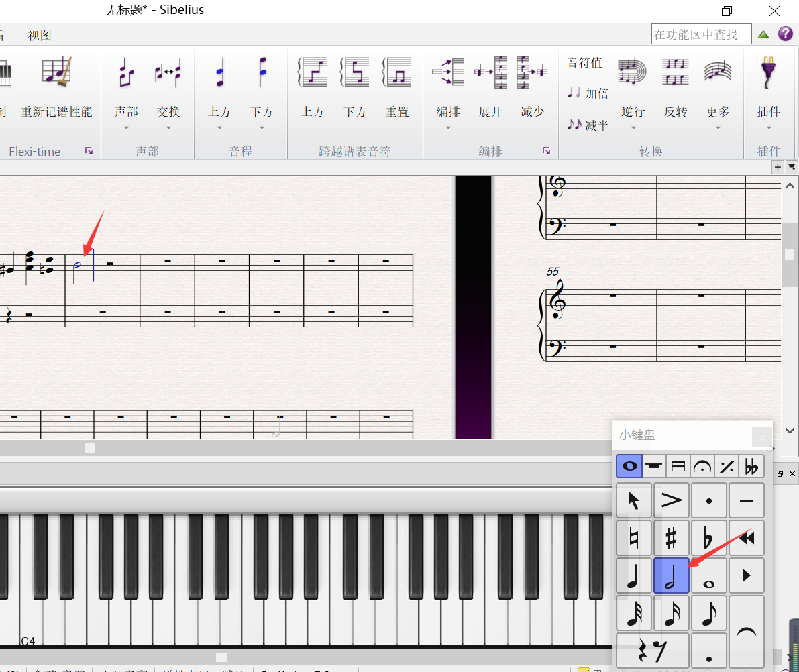Click 加倍 to double note values

pyautogui.click(x=588, y=93)
